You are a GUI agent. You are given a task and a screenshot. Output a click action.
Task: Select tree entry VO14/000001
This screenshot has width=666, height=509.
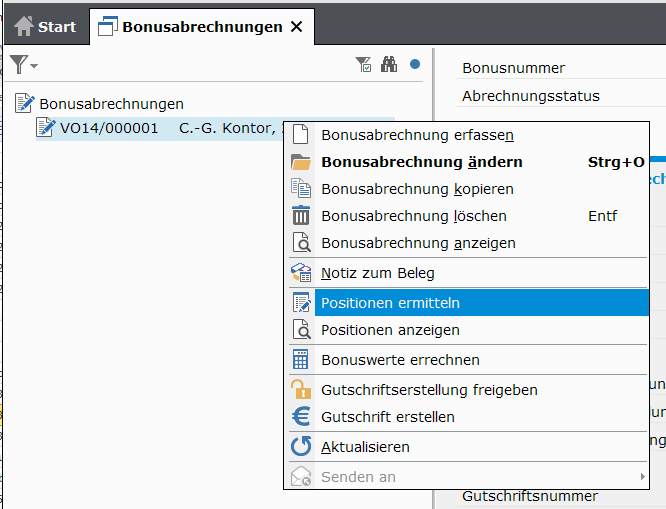109,128
